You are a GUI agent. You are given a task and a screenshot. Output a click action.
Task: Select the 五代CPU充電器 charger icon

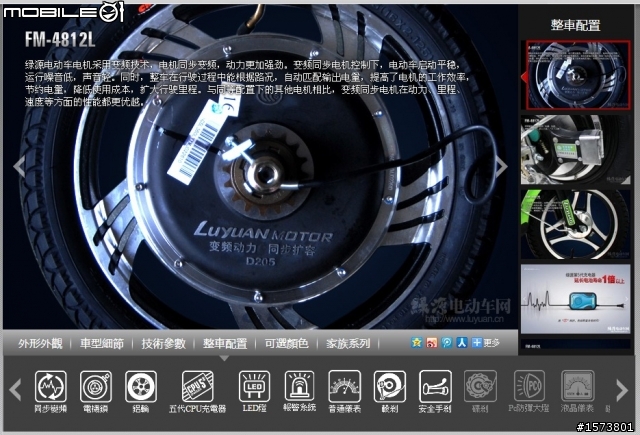[198, 386]
